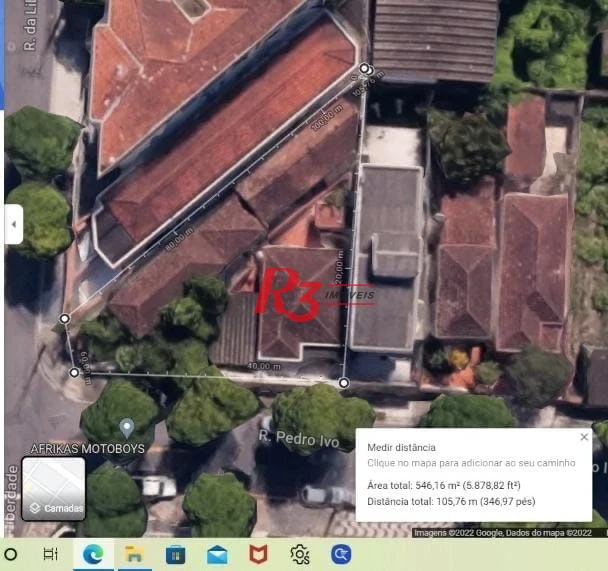Image resolution: width=608 pixels, height=571 pixels.
Task: Expand the collapsed side panel arrow
Action: pos(14,224)
